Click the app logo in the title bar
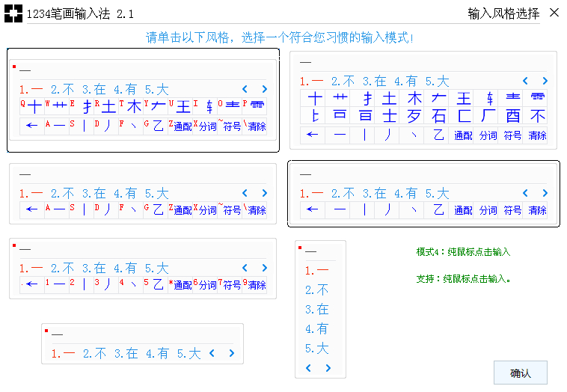 [x=13, y=13]
